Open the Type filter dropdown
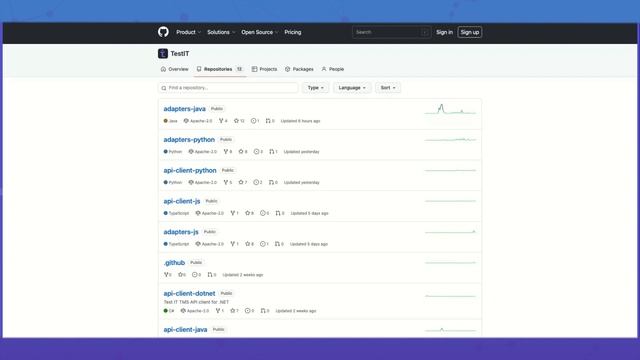 (316, 88)
